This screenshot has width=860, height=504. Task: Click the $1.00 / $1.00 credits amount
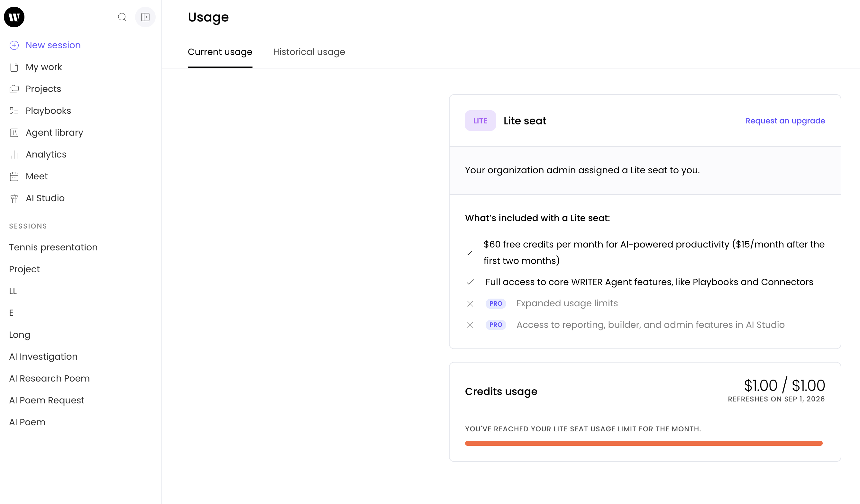(x=784, y=385)
